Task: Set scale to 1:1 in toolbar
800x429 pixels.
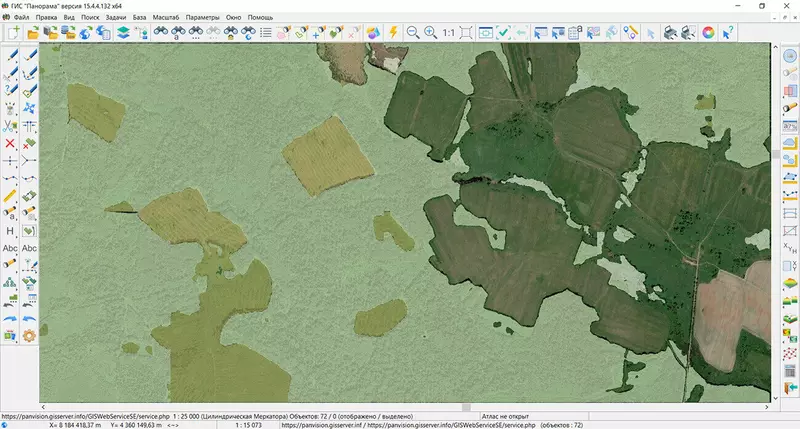Action: [x=450, y=33]
